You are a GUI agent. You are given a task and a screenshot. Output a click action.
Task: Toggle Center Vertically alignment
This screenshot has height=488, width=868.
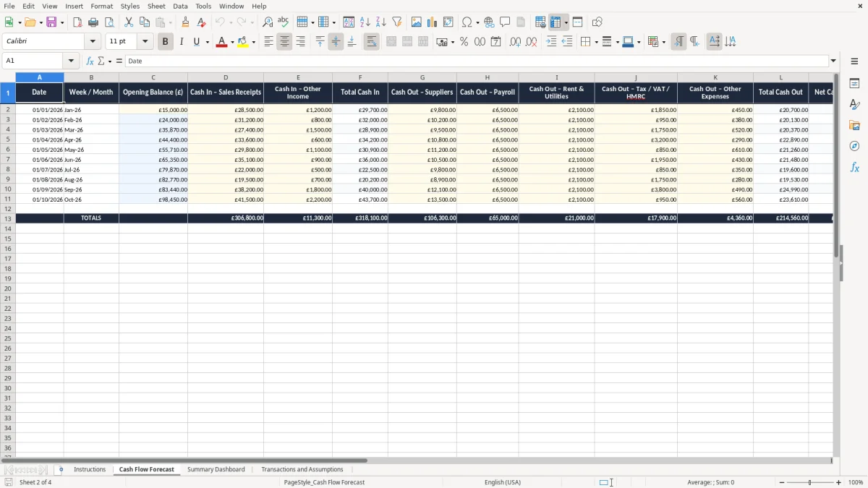tap(336, 42)
